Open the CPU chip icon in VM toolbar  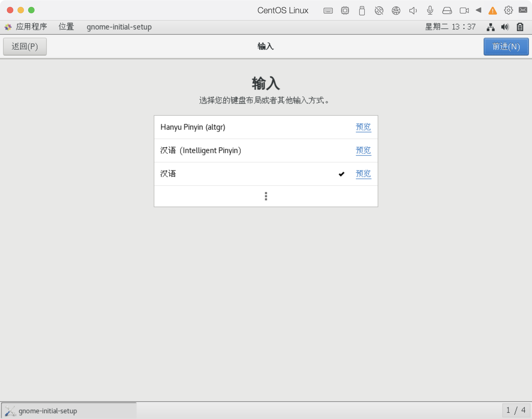[x=345, y=11]
